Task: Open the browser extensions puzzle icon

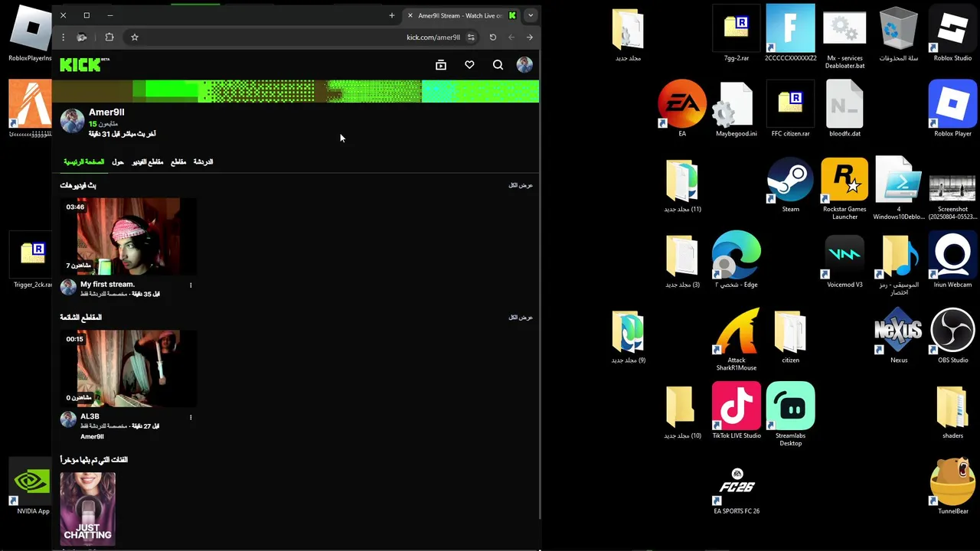Action: [109, 37]
